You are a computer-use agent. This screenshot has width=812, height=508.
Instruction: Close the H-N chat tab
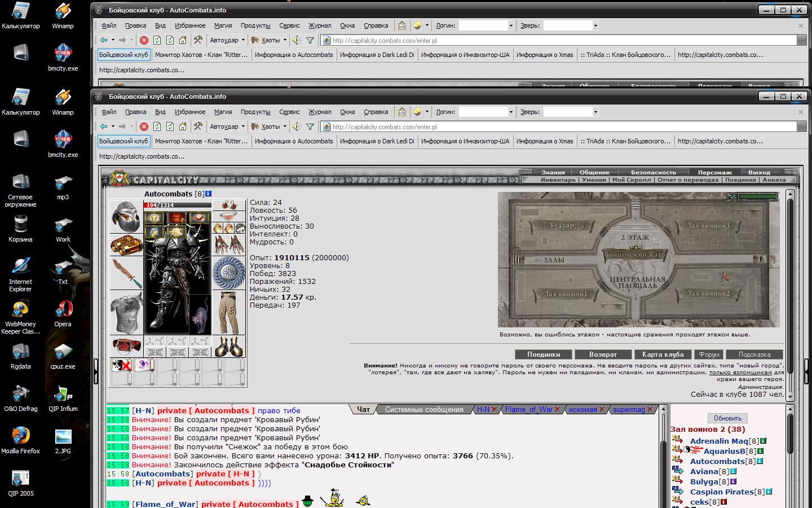[494, 410]
